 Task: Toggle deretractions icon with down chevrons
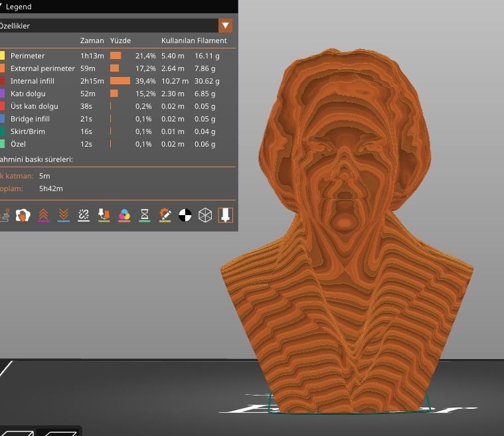click(x=64, y=215)
